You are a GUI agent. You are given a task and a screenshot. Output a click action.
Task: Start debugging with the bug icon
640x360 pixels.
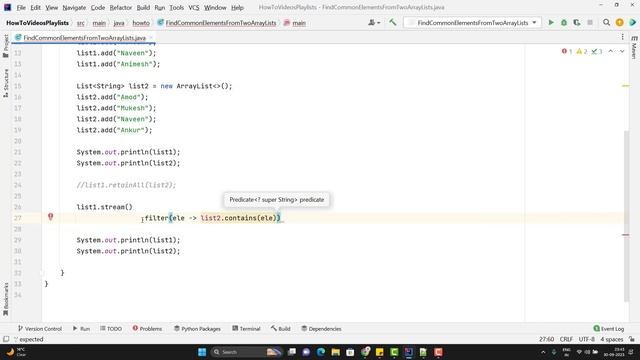click(564, 23)
